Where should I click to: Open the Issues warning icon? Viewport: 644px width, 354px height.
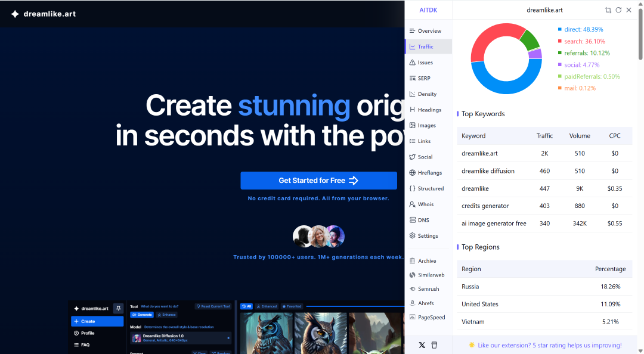[413, 63]
